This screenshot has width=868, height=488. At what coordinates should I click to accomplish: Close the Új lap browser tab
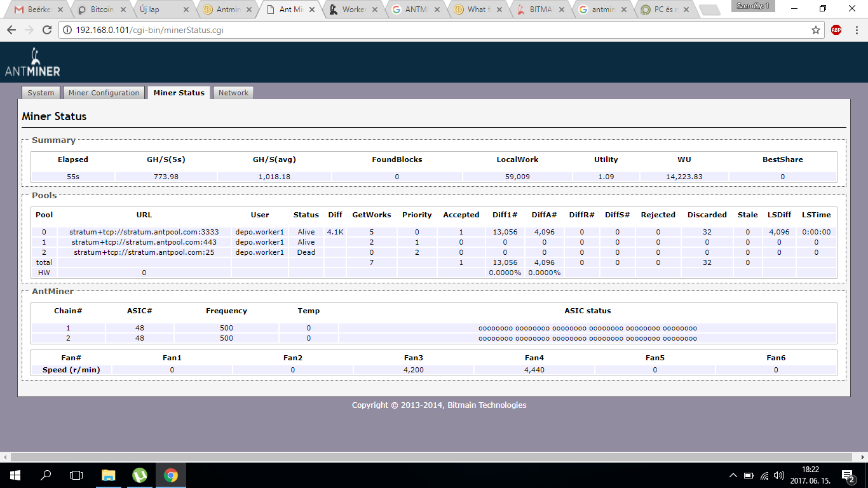pos(186,10)
